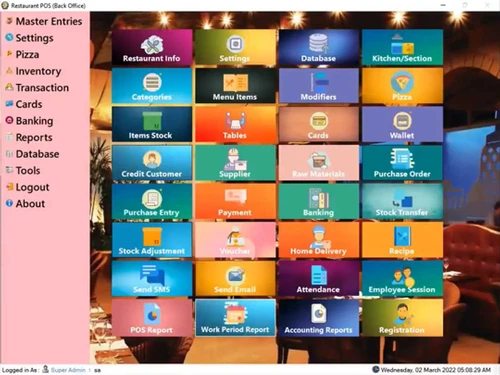Open the Accounting Reports tile
500x375 pixels.
click(x=319, y=318)
